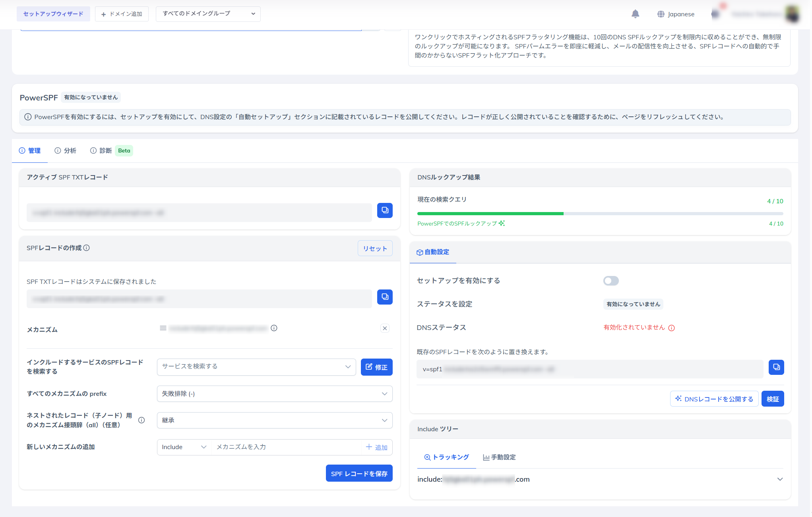The width and height of the screenshot is (812, 517).
Task: Expand the include entry in the Include tree
Action: 780,479
